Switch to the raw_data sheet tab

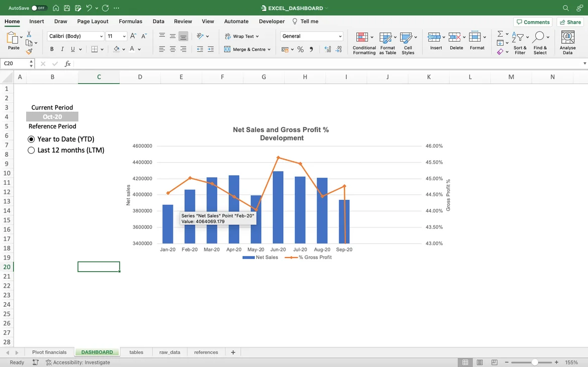(x=169, y=352)
